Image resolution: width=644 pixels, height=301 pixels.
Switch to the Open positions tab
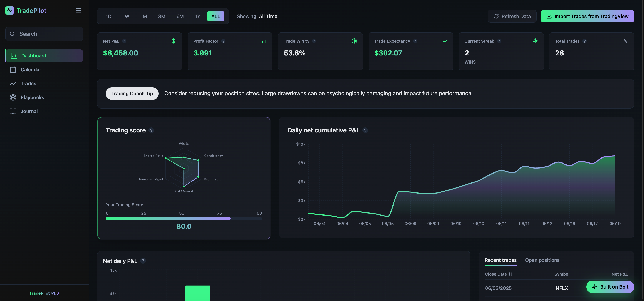click(542, 260)
